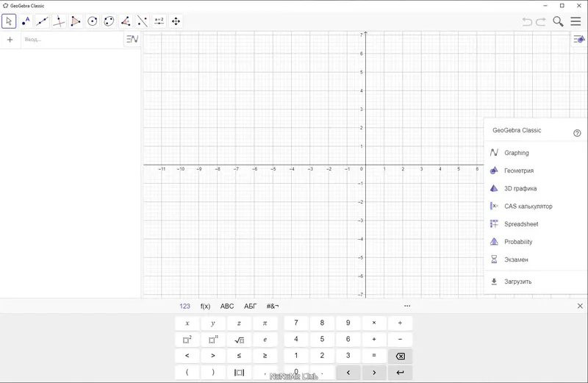Switch keyboard to АБГ tab
The width and height of the screenshot is (588, 383).
[251, 306]
